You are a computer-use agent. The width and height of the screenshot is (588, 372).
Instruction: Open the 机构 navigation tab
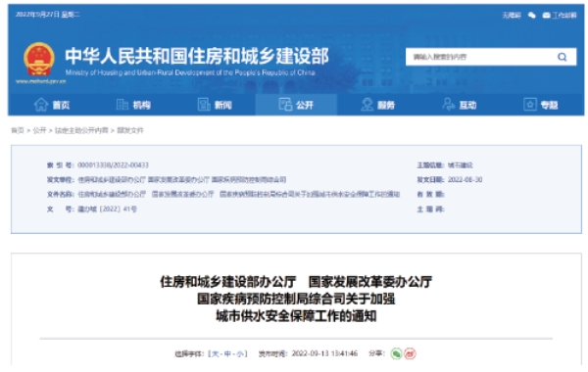coord(133,105)
